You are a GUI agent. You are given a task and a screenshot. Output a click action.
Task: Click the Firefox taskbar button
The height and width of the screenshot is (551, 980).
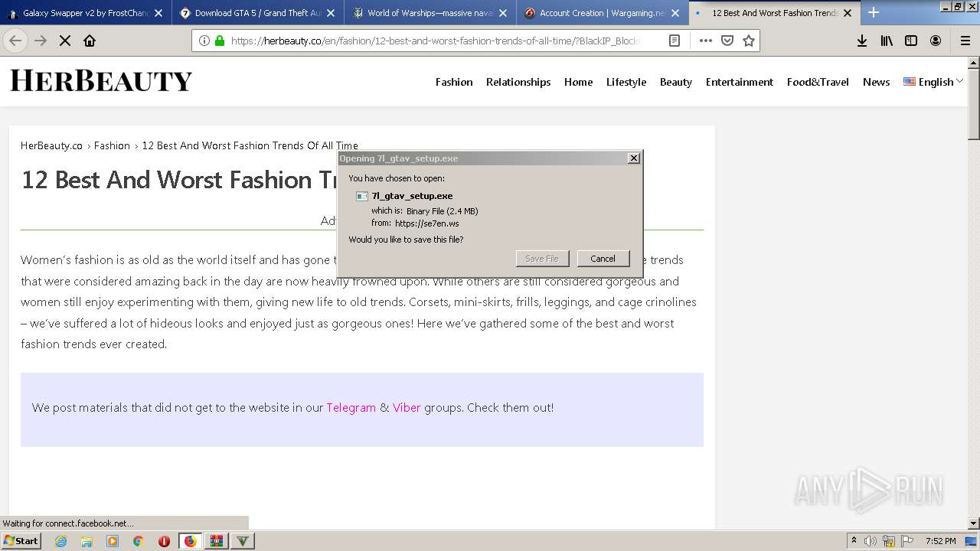(x=190, y=541)
